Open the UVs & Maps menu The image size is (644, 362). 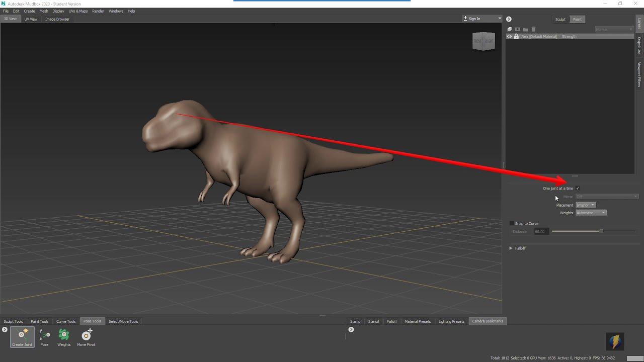pyautogui.click(x=78, y=11)
